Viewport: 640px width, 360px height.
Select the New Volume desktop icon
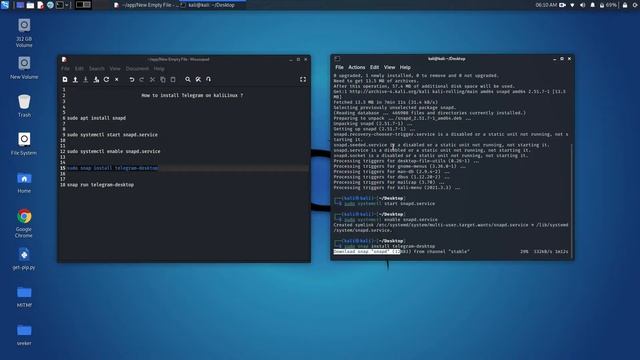[24, 68]
